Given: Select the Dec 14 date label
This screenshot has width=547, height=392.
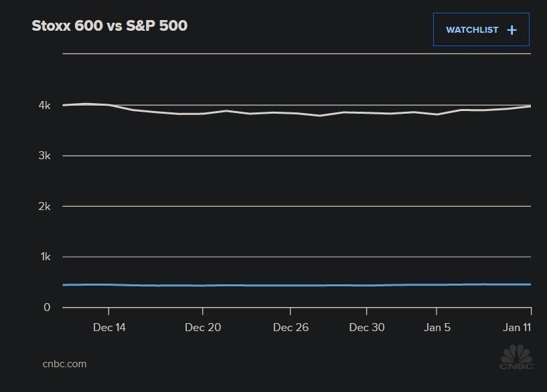Looking at the screenshot, I should click(x=109, y=327).
